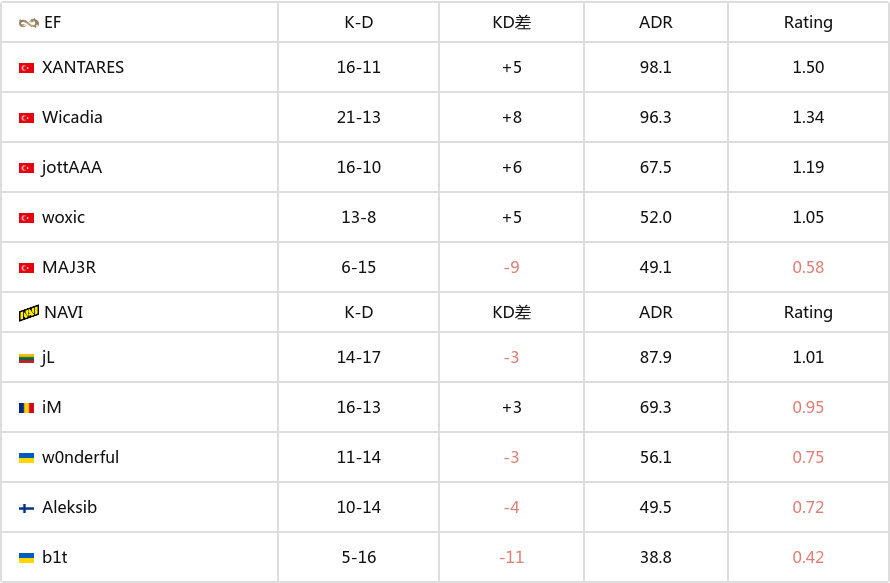The width and height of the screenshot is (890, 583).
Task: Click the Lithuanian flag beside jL
Action: pyautogui.click(x=26, y=358)
